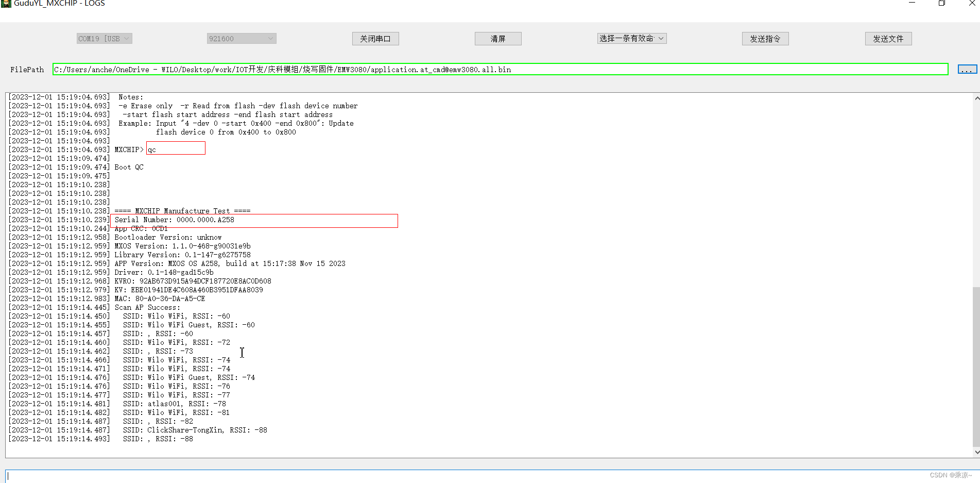
Task: Click the vertical scrollbar thumb in log
Action: (976, 366)
